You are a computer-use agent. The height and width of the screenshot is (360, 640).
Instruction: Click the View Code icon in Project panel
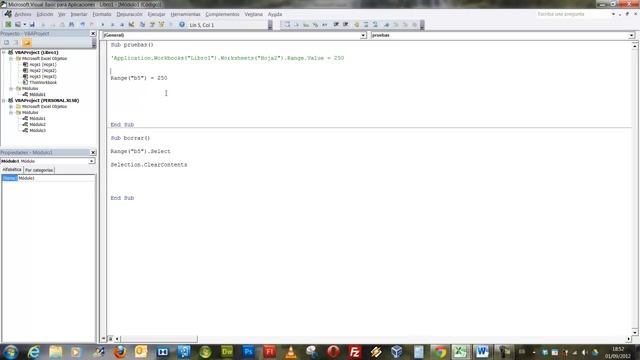(7, 42)
